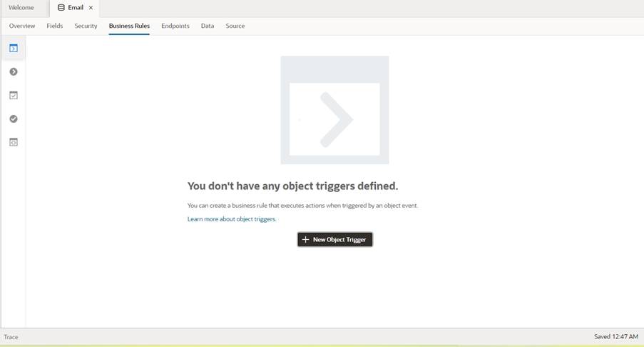Screen dimensions: 644x347
Task: Open the Object Functions sidebar icon
Action: (x=14, y=142)
